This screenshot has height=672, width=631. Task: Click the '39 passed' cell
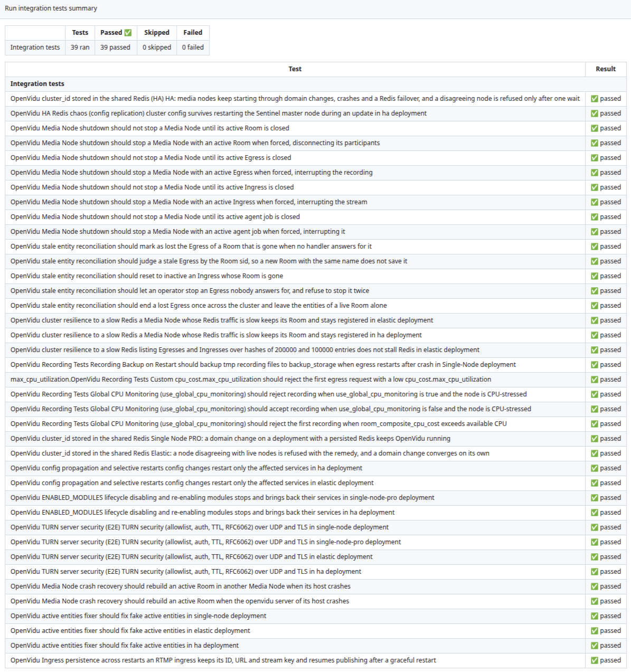click(115, 48)
